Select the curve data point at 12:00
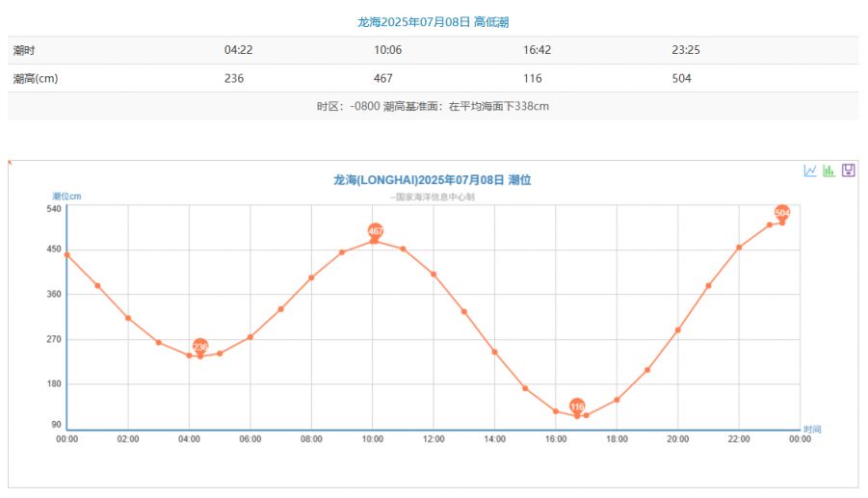Viewport: 868px width, 498px height. tap(434, 275)
